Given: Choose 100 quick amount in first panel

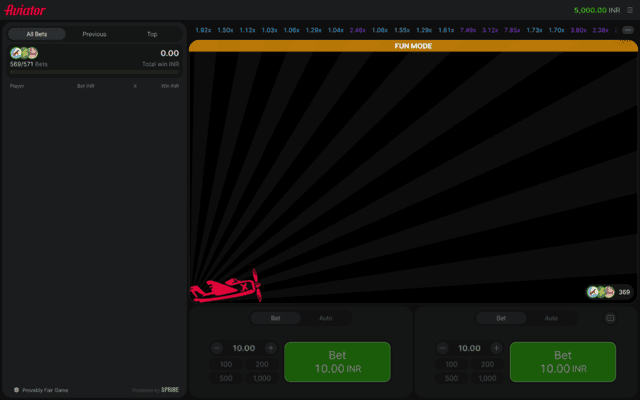Looking at the screenshot, I should point(226,364).
